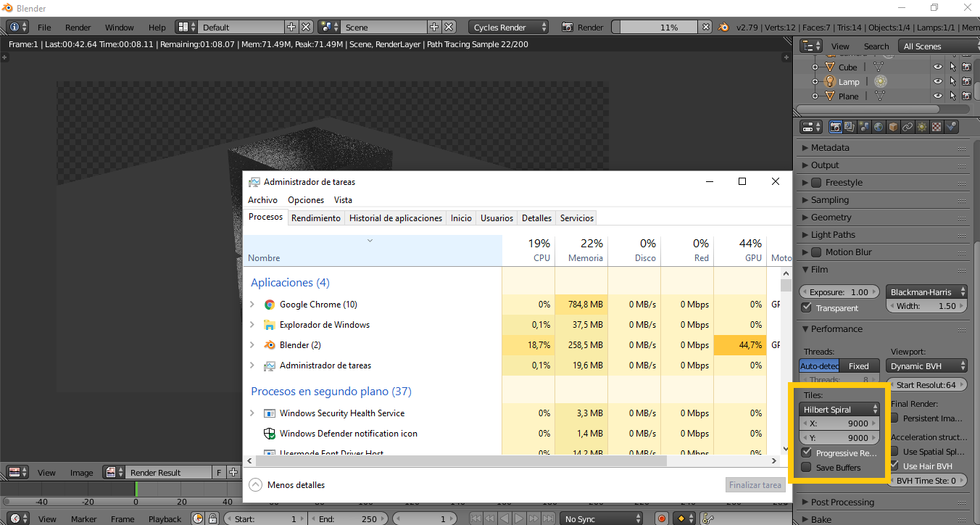Image resolution: width=980 pixels, height=525 pixels.
Task: Toggle Lamp renderability camera icon
Action: pos(966,81)
